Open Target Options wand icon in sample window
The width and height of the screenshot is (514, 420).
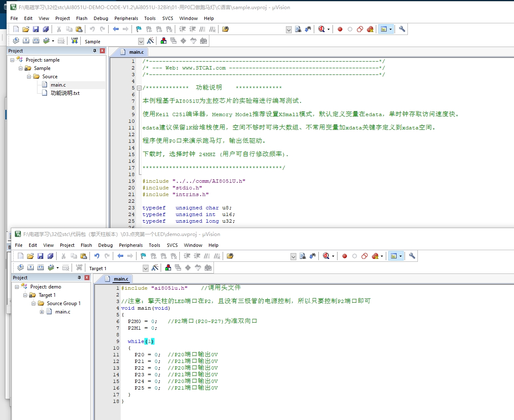pos(151,41)
